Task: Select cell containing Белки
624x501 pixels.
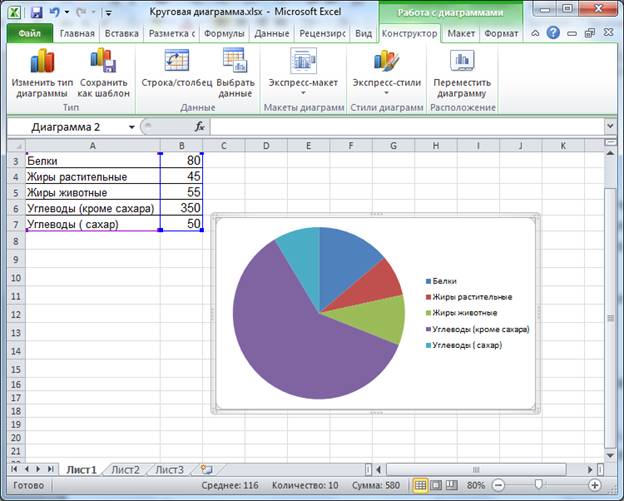Action: point(93,160)
